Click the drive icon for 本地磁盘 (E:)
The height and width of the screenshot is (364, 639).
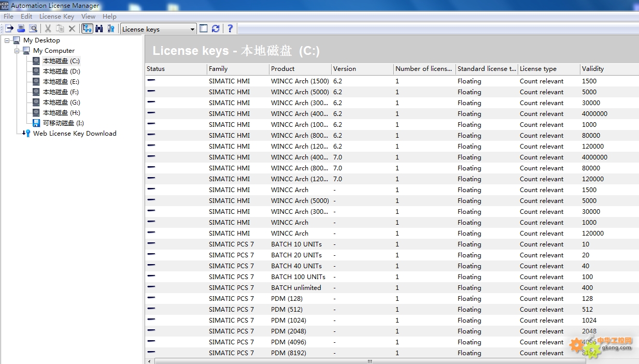36,82
